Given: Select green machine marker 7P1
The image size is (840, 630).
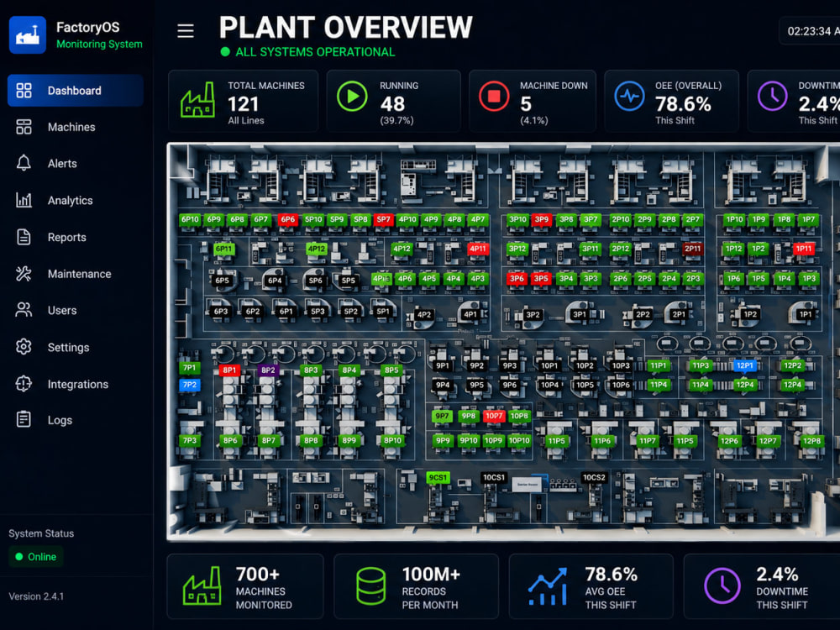Looking at the screenshot, I should pyautogui.click(x=190, y=368).
